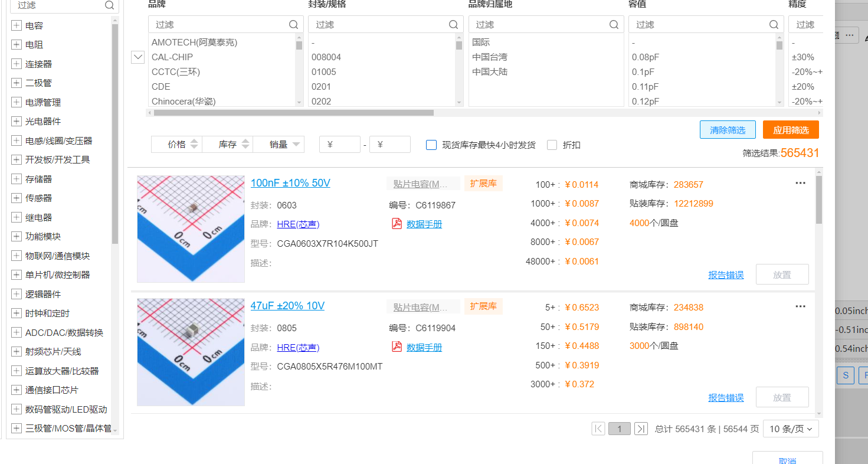
Task: Enable 现货库存最快4小时发货 checkbox
Action: click(431, 145)
